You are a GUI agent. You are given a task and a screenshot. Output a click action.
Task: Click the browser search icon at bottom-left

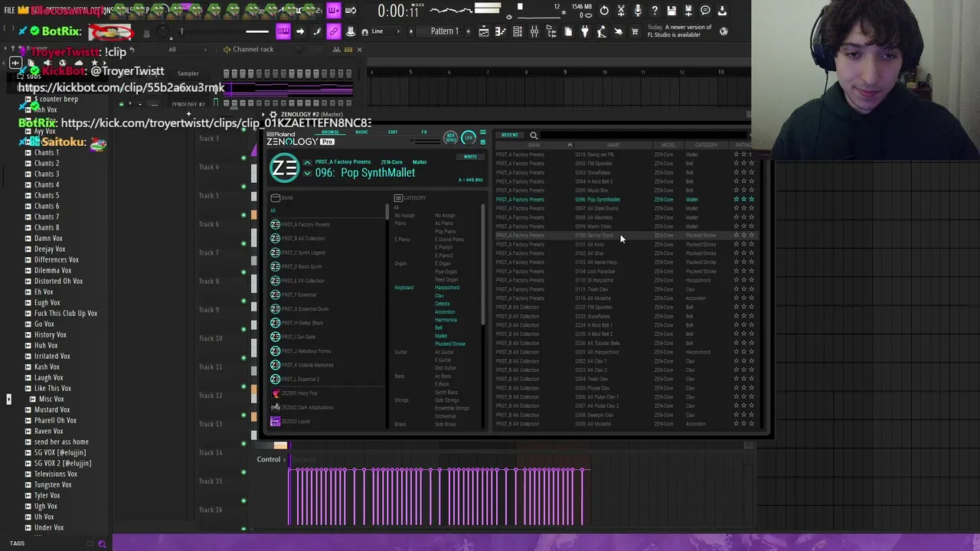coord(102,543)
